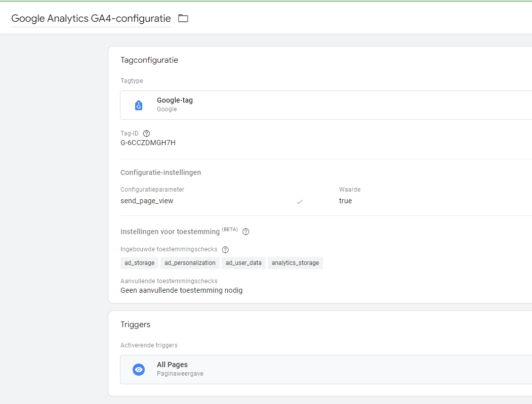Open the All Pages trigger card

326,370
